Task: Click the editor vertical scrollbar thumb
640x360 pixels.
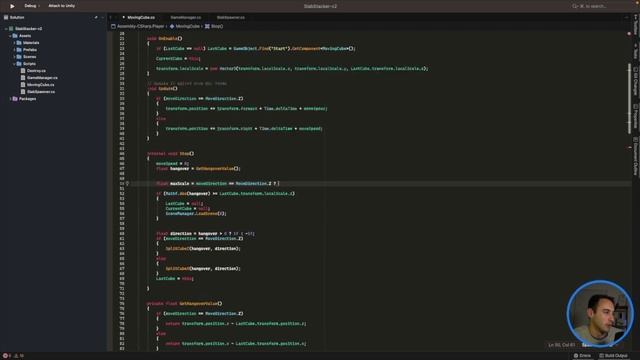Action: click(629, 99)
